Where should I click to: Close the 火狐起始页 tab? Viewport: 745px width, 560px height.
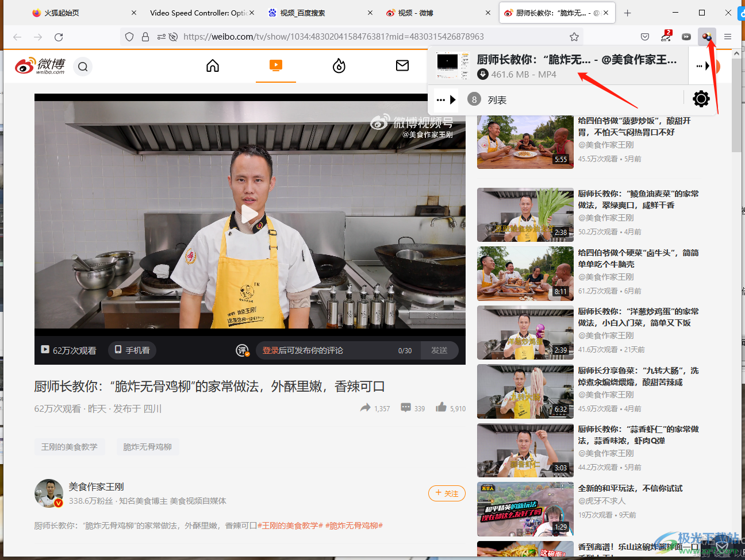click(134, 13)
